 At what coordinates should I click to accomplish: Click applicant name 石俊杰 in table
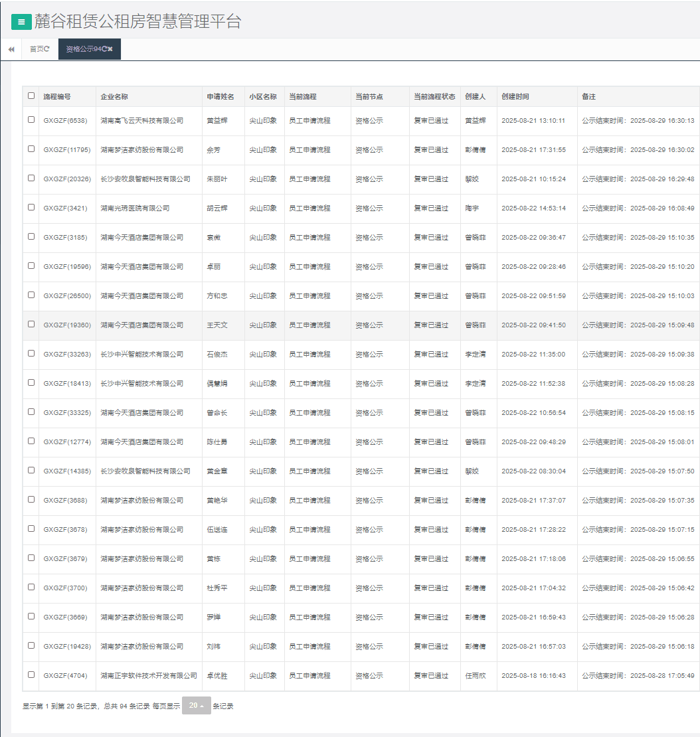217,355
